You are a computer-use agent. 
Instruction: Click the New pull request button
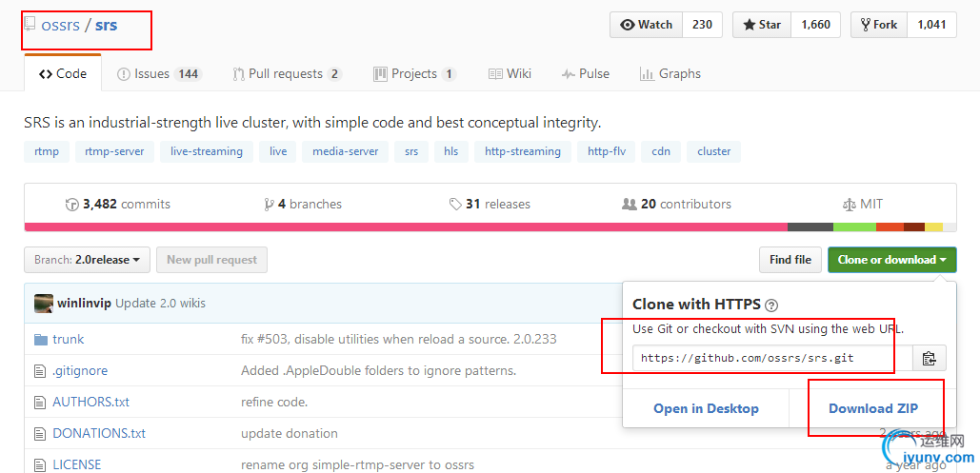[211, 260]
